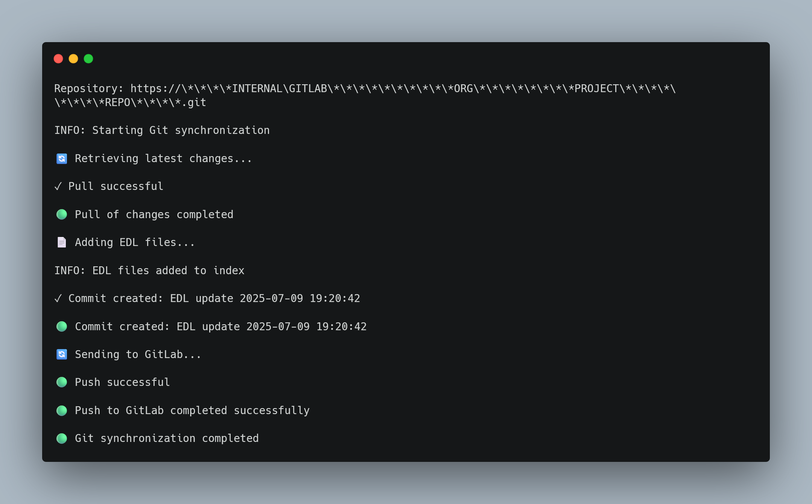This screenshot has height=504, width=812.
Task: Click the Retrieving latest changes text
Action: [x=163, y=159]
